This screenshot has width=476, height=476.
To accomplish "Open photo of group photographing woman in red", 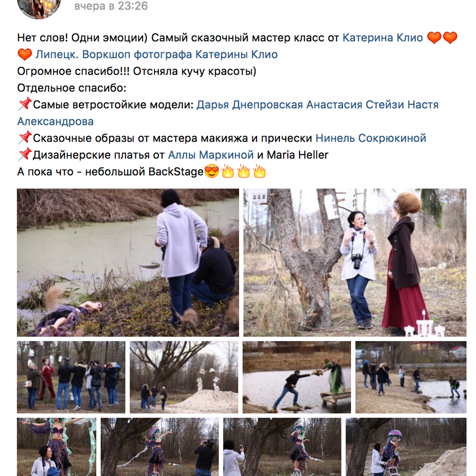I will (x=71, y=377).
